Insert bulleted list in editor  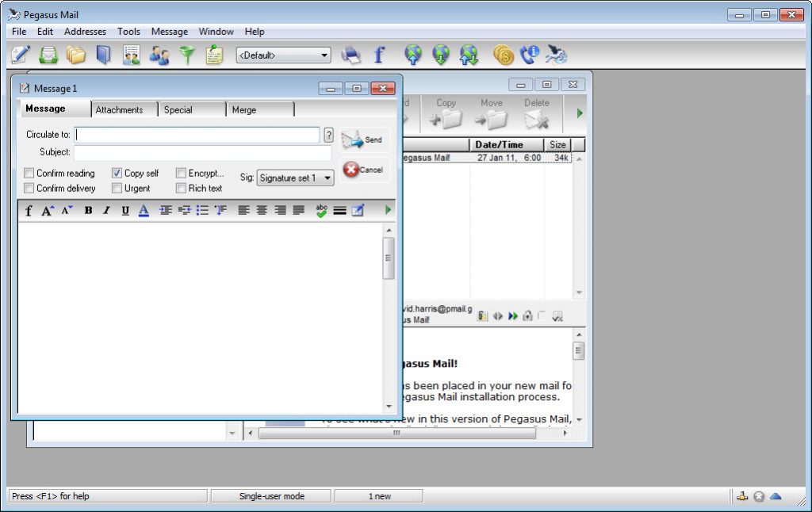tap(202, 210)
